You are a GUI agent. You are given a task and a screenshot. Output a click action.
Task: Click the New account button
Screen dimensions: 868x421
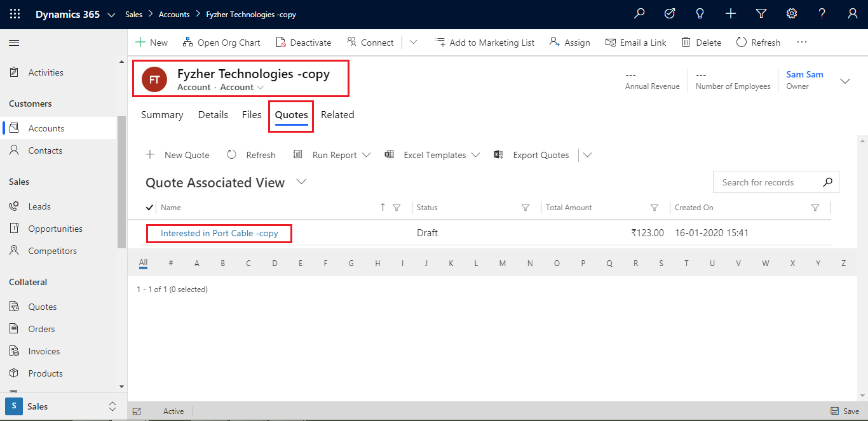[x=151, y=43]
